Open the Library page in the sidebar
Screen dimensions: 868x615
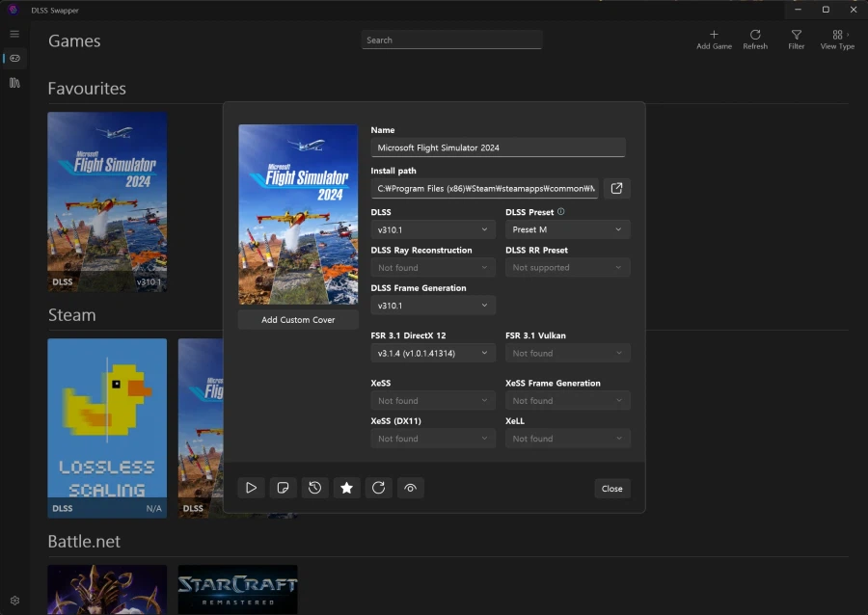point(14,83)
